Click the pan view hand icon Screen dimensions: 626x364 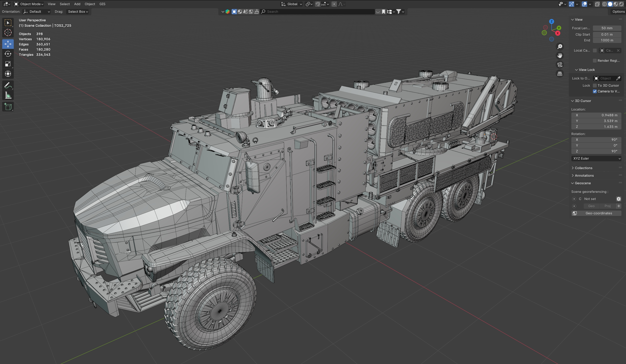click(x=560, y=56)
